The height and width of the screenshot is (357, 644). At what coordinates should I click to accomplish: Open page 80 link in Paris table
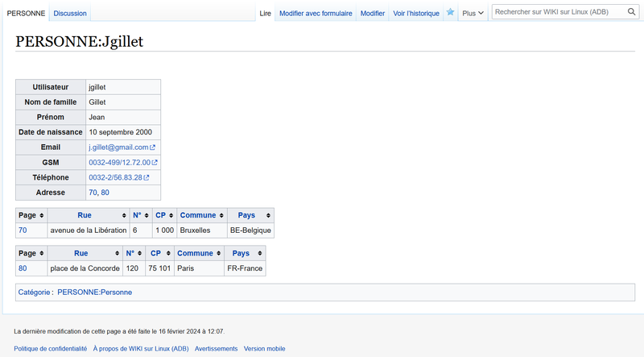(23, 268)
